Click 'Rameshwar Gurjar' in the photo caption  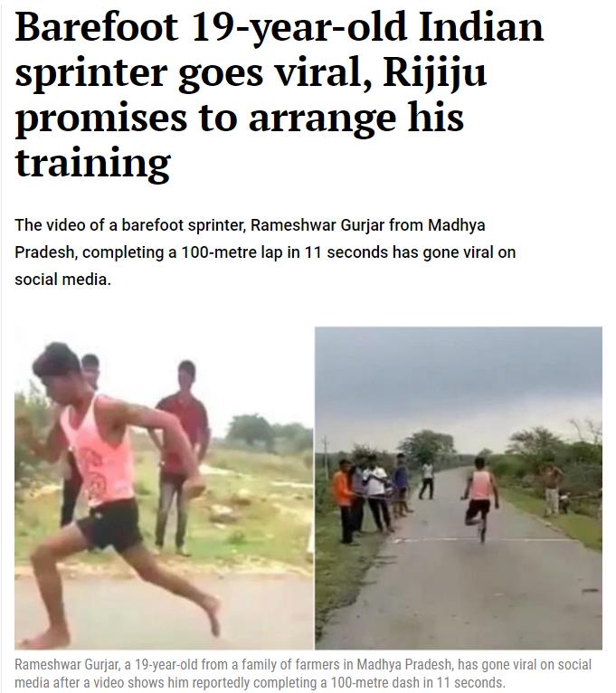[x=67, y=665]
